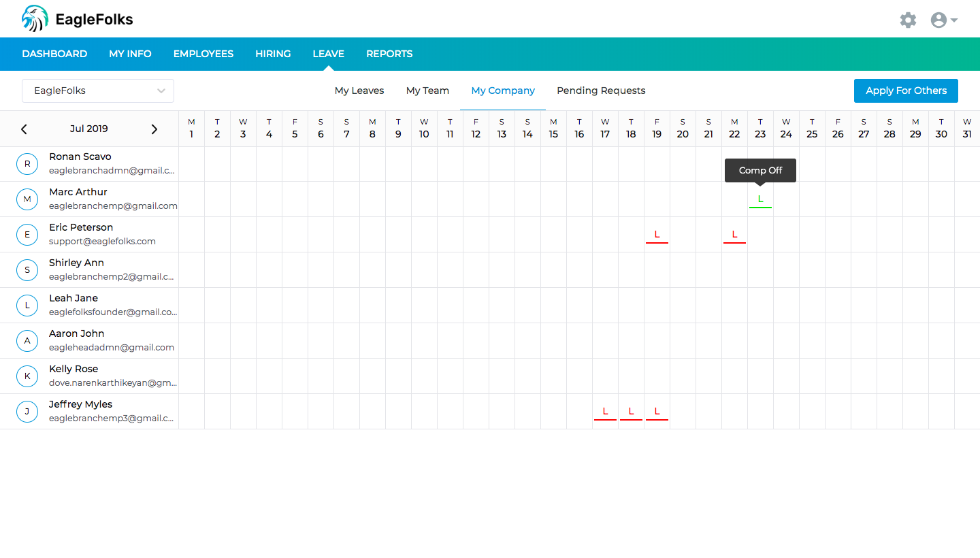
Task: Click the Jul 2019 month label
Action: click(89, 129)
